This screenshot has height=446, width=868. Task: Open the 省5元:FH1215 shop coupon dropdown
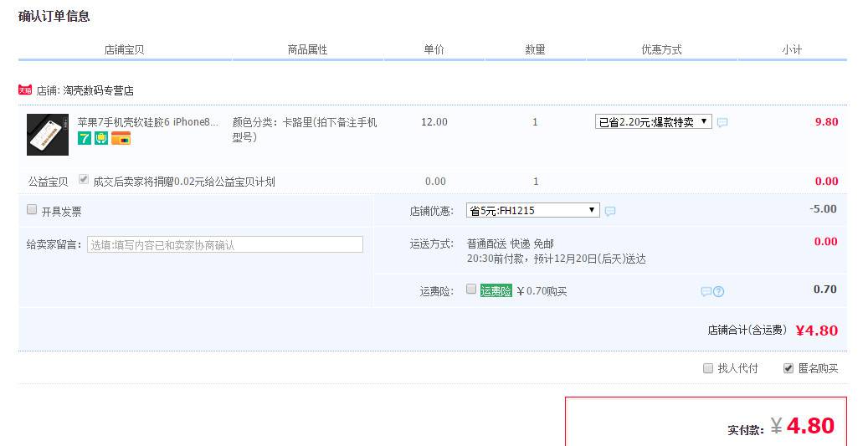533,210
